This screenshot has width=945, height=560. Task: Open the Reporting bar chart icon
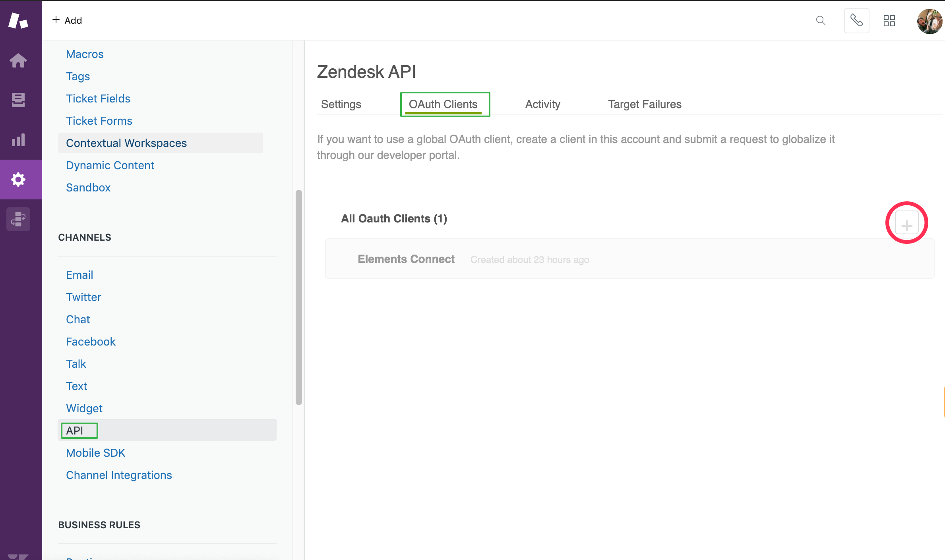pyautogui.click(x=18, y=140)
